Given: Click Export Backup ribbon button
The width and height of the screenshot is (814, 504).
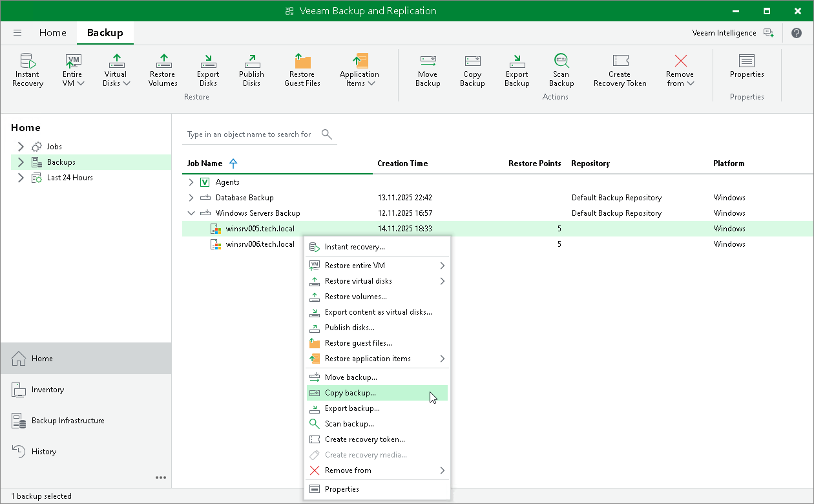Looking at the screenshot, I should [x=517, y=70].
